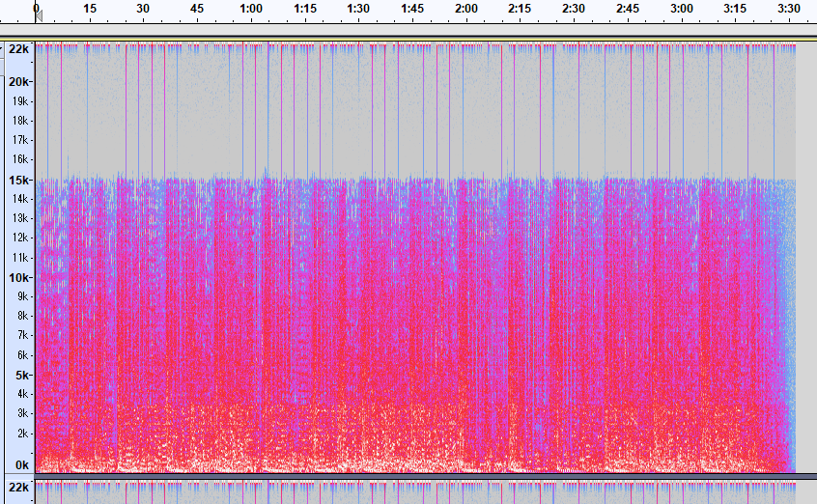Click the 1:00 mark on the timeline ruler
Viewport: 817px width, 504px height.
251,9
